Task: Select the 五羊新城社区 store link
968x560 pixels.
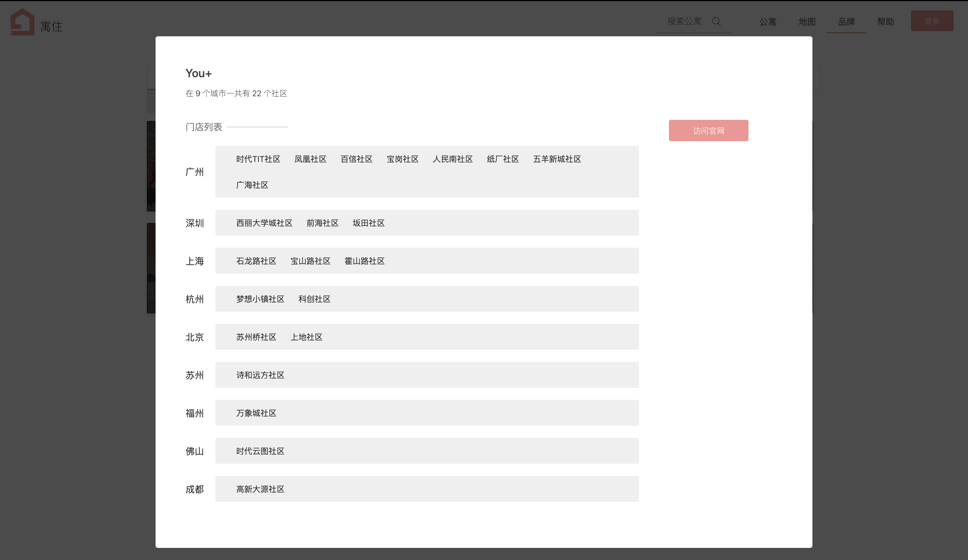Action: tap(557, 159)
